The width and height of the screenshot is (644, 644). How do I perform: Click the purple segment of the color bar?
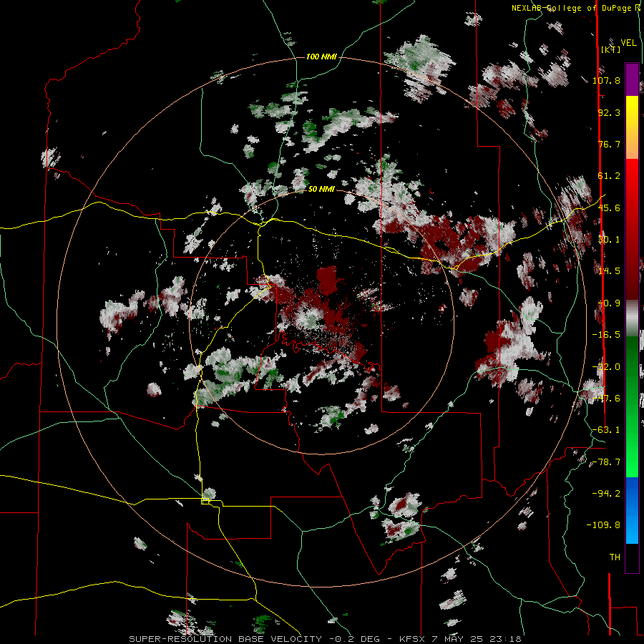(x=632, y=79)
